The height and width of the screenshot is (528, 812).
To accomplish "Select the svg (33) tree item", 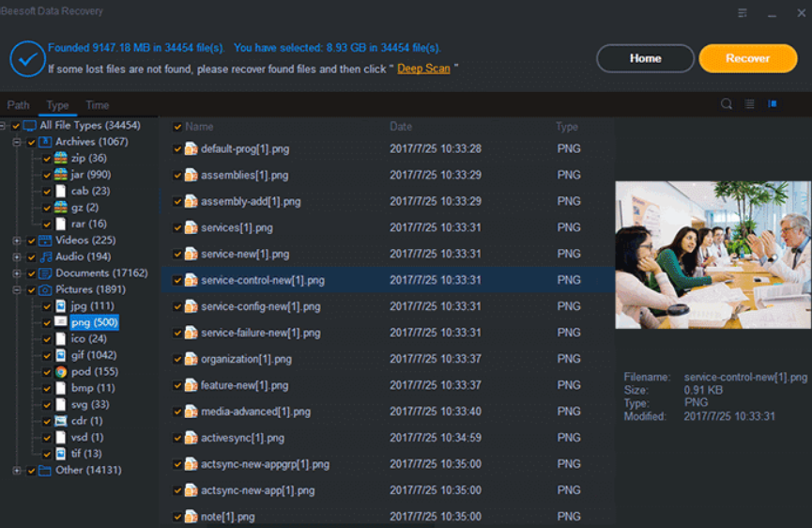I will [x=90, y=405].
